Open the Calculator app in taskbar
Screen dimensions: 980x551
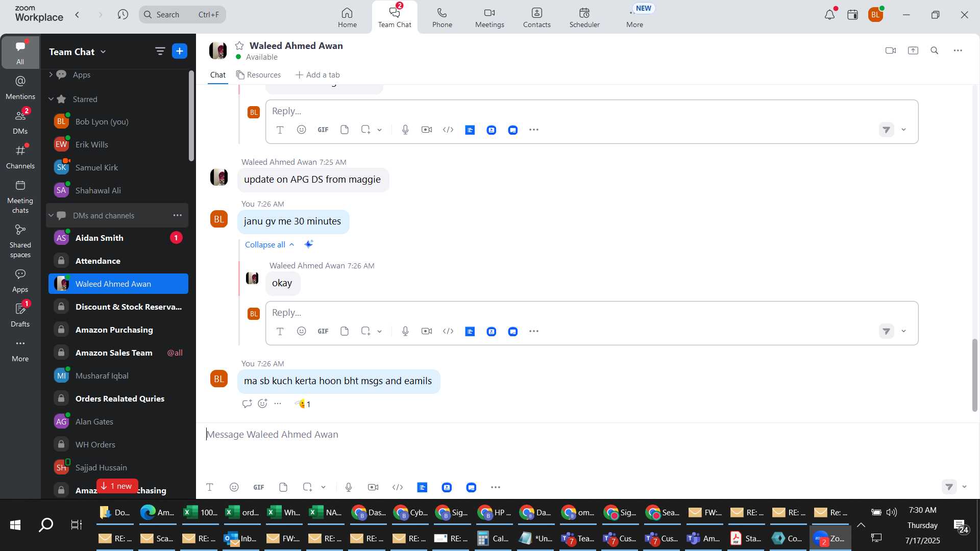point(494,538)
